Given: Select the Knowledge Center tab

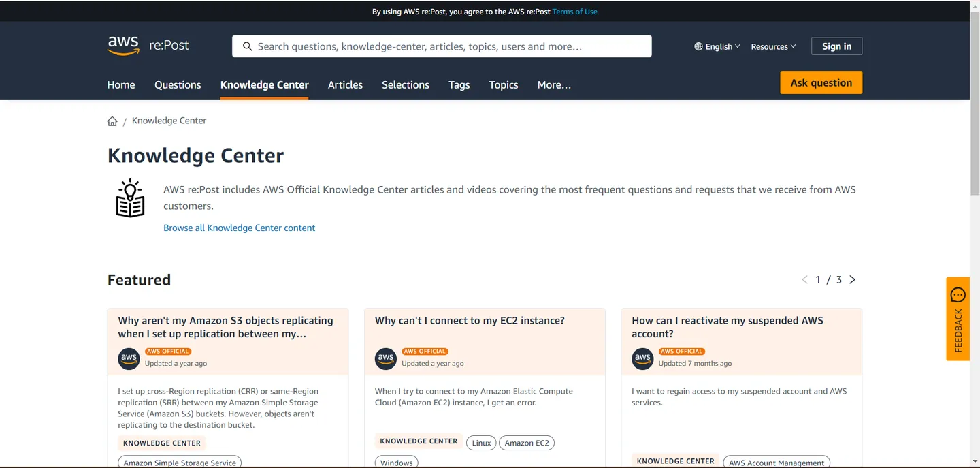Looking at the screenshot, I should click(265, 84).
